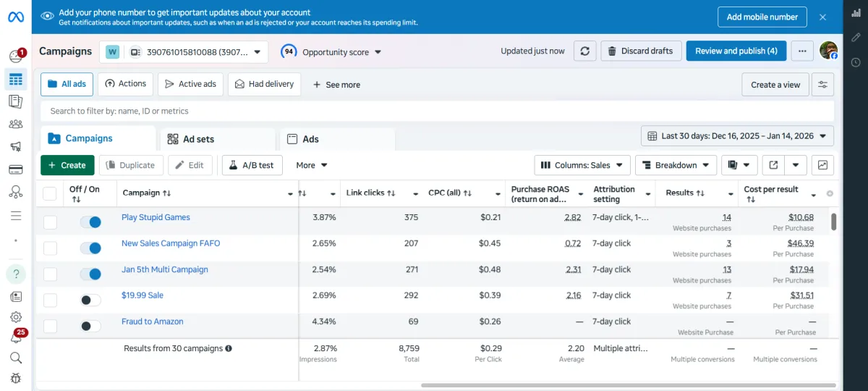The image size is (868, 391).
Task: Click the refresh data icon button
Action: coord(585,51)
